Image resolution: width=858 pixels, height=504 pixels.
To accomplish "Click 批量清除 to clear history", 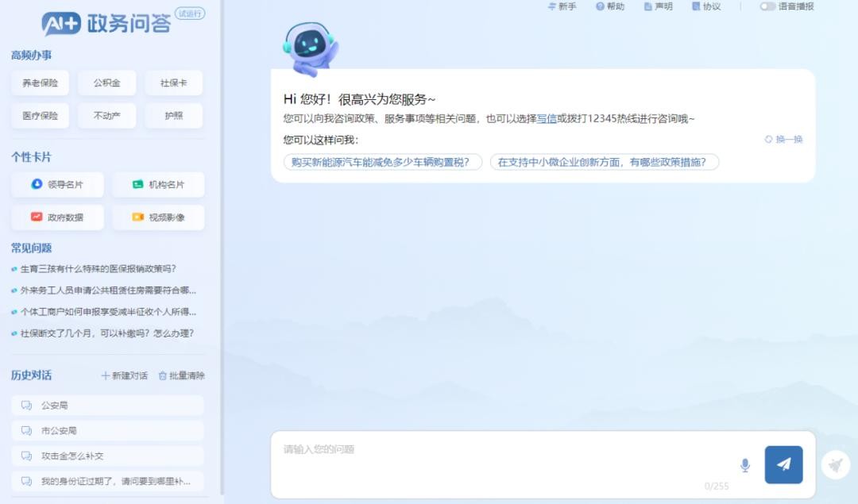I will pos(181,375).
